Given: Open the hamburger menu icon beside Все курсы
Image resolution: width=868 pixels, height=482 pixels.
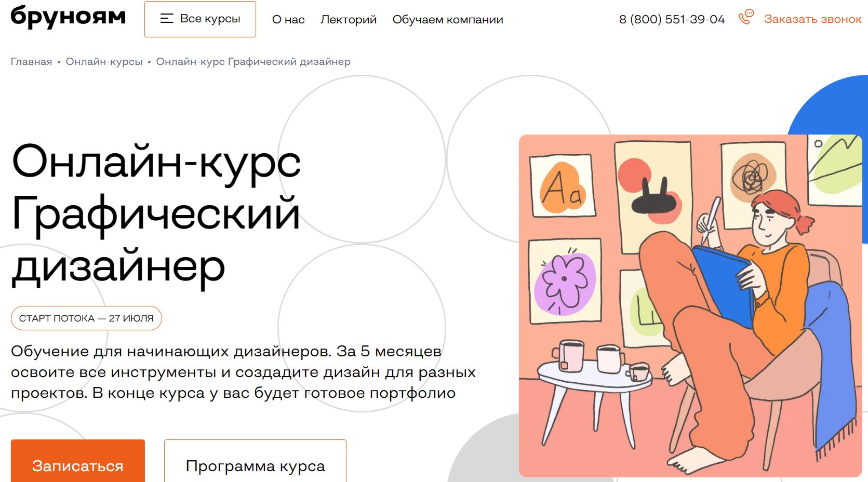Looking at the screenshot, I should point(167,19).
